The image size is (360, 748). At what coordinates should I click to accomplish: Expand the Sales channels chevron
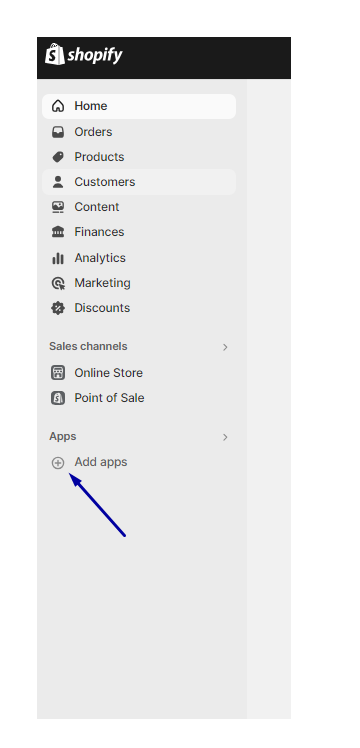[225, 347]
